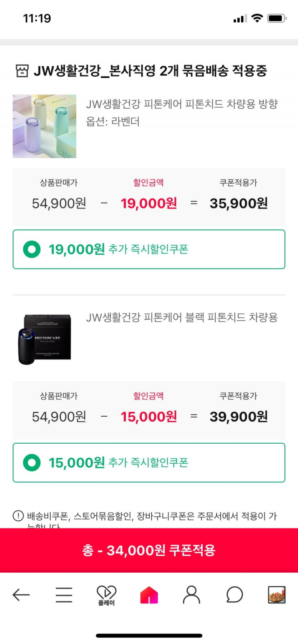Open the 피톤치드 차량용 방향 product title

182,104
